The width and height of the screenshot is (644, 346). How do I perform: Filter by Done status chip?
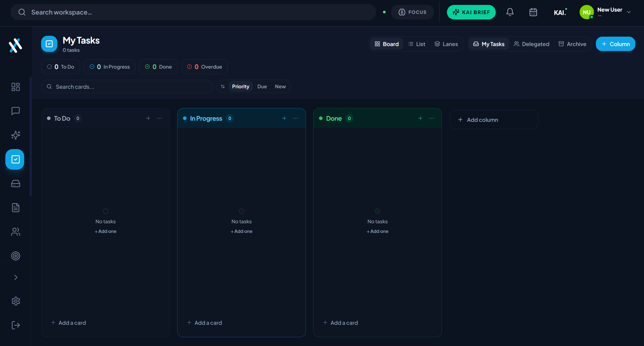tap(158, 67)
